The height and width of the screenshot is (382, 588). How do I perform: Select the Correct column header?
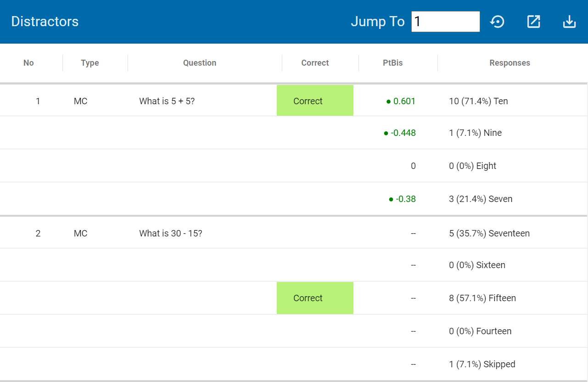click(x=315, y=63)
